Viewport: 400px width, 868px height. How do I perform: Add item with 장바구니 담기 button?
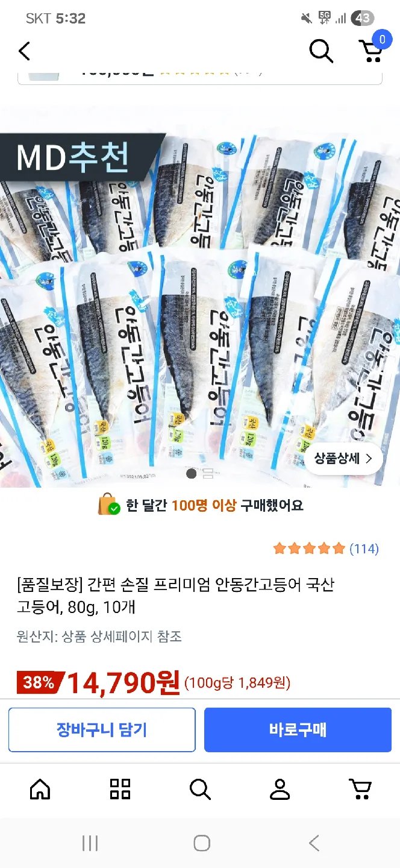click(102, 730)
